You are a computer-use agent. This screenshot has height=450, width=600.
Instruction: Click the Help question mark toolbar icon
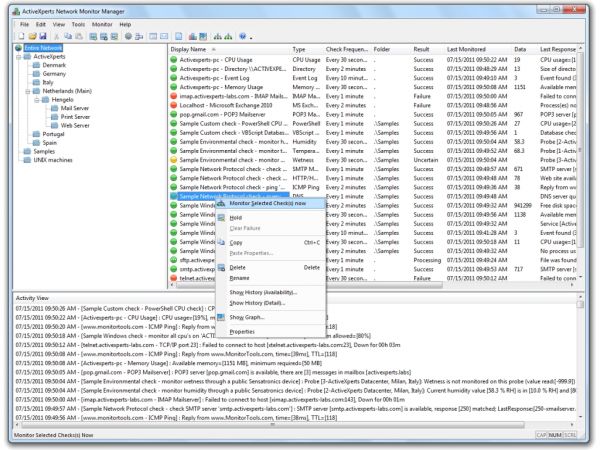pos(245,33)
